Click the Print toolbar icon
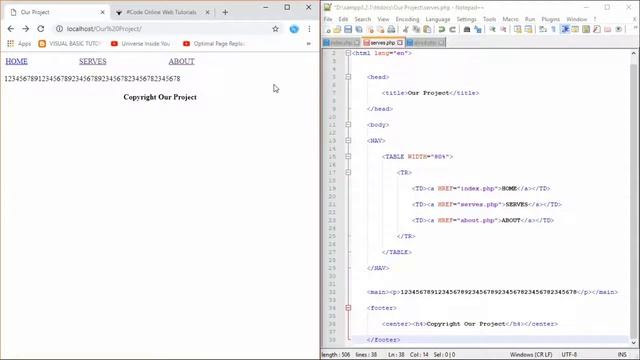Viewport: 640px width, 360px height. coord(391,29)
